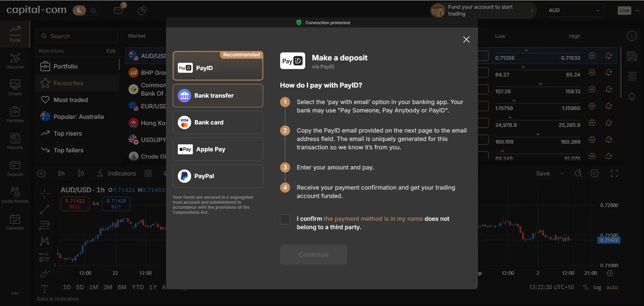Close the deposit dialog
Image resolution: width=644 pixels, height=306 pixels.
[x=466, y=39]
